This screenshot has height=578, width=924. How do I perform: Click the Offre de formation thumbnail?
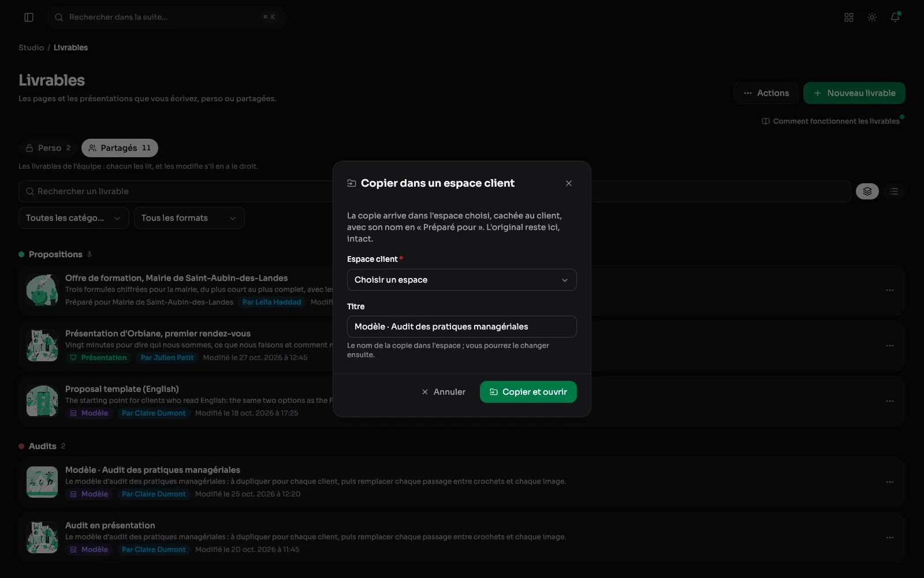point(42,290)
